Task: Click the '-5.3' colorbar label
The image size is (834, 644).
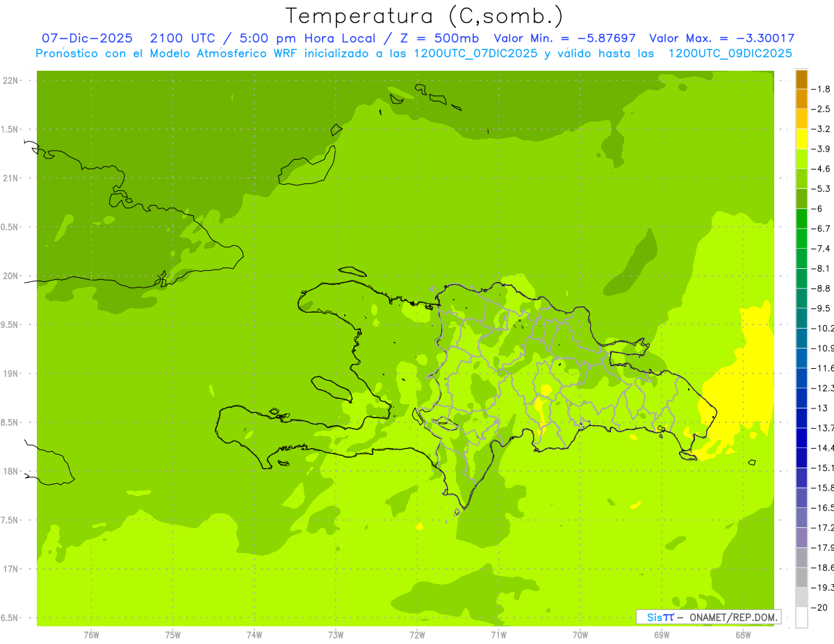Action: (x=822, y=189)
